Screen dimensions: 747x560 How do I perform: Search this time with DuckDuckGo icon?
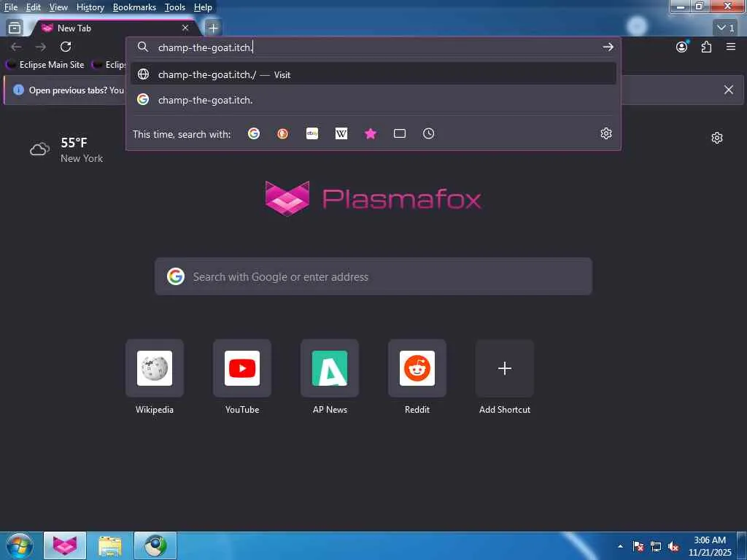[x=282, y=134]
